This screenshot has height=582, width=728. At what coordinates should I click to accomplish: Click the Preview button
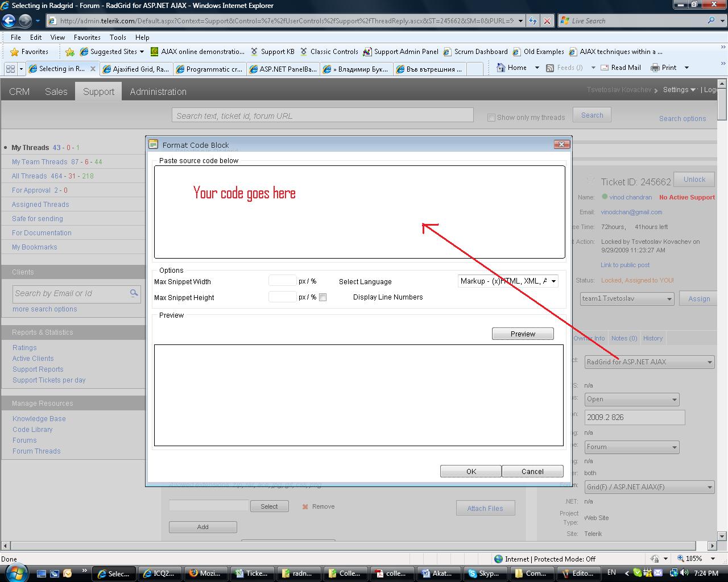[523, 334]
